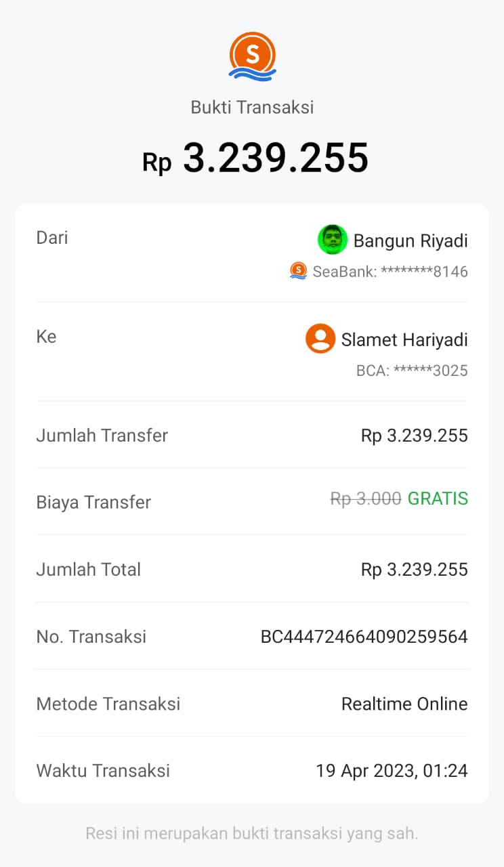Click the small SeaBank icon beside the account number
The width and height of the screenshot is (504, 867).
coord(298,271)
